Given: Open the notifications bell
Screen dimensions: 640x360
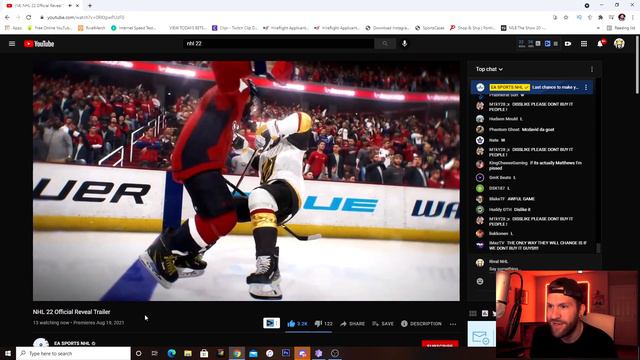Looking at the screenshot, I should [x=600, y=44].
